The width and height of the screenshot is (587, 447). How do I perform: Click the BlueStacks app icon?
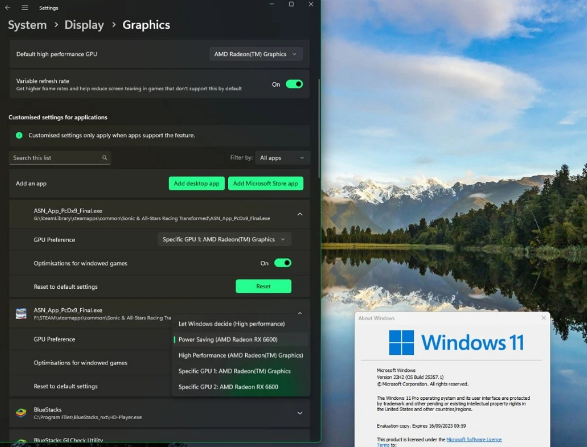pyautogui.click(x=21, y=413)
